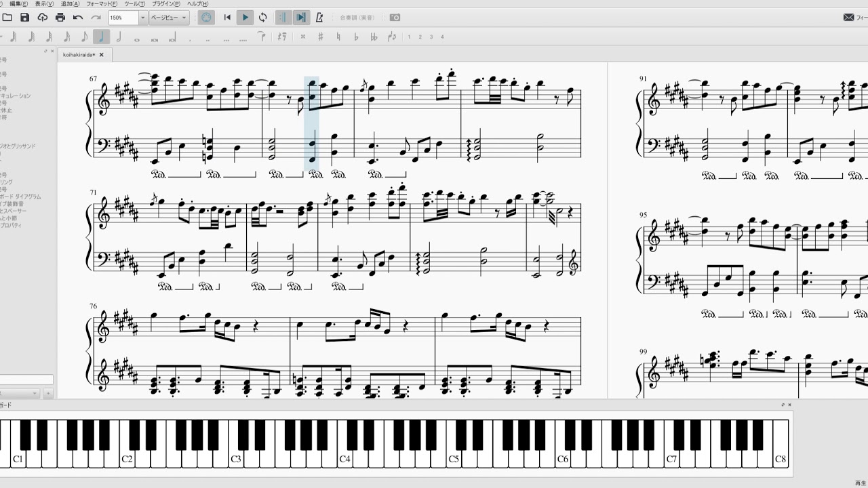Viewport: 868px width, 488px height.
Task: Apply double flat accidental
Action: click(x=373, y=37)
